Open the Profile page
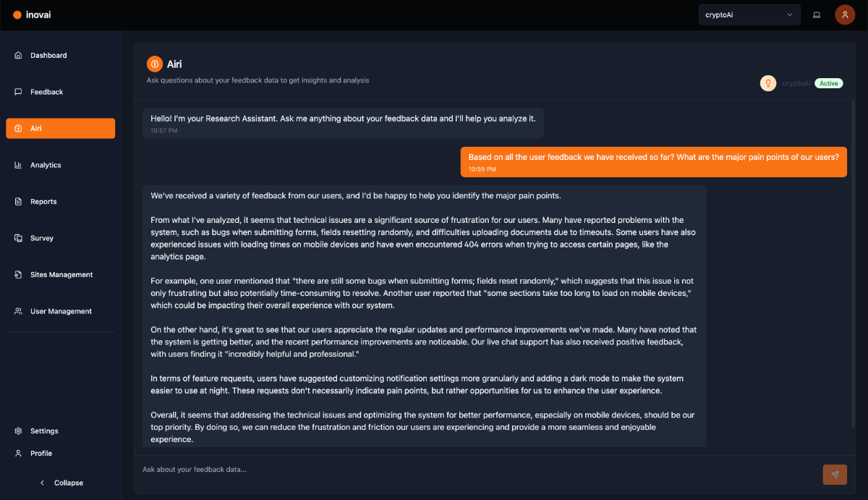This screenshot has width=868, height=500. 41,454
